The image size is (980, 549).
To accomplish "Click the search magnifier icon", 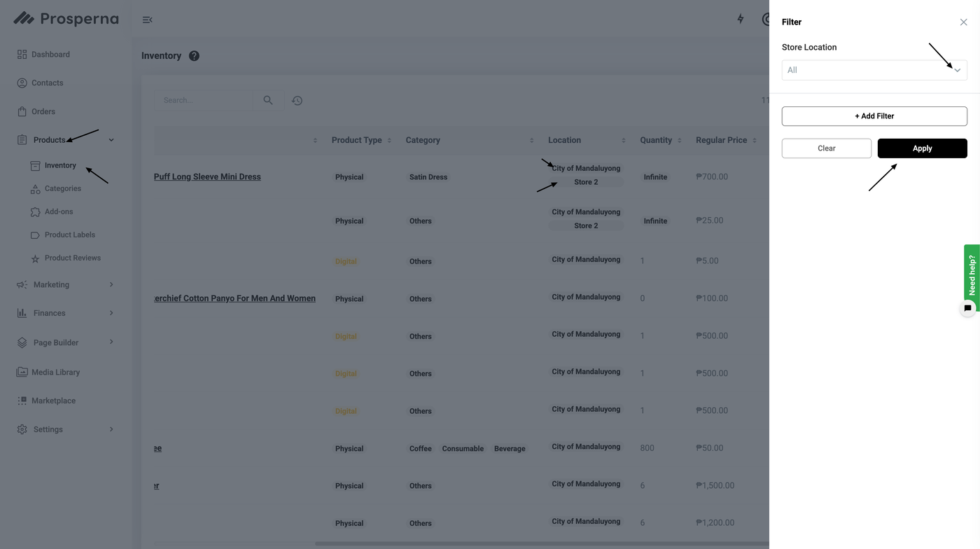I will [x=268, y=100].
